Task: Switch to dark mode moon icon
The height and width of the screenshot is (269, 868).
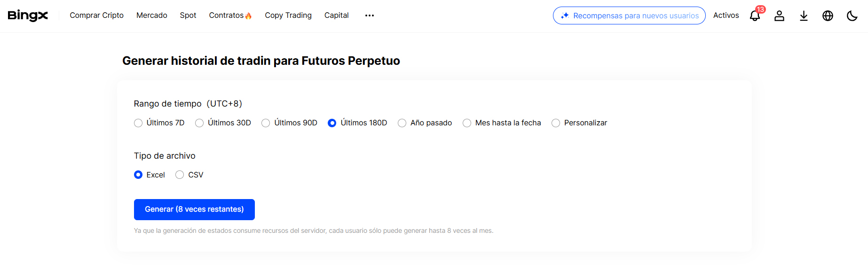Action: [852, 16]
